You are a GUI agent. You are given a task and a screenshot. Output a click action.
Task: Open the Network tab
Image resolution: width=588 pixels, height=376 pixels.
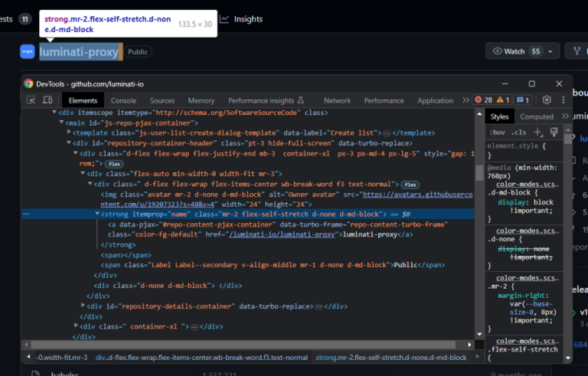click(337, 100)
